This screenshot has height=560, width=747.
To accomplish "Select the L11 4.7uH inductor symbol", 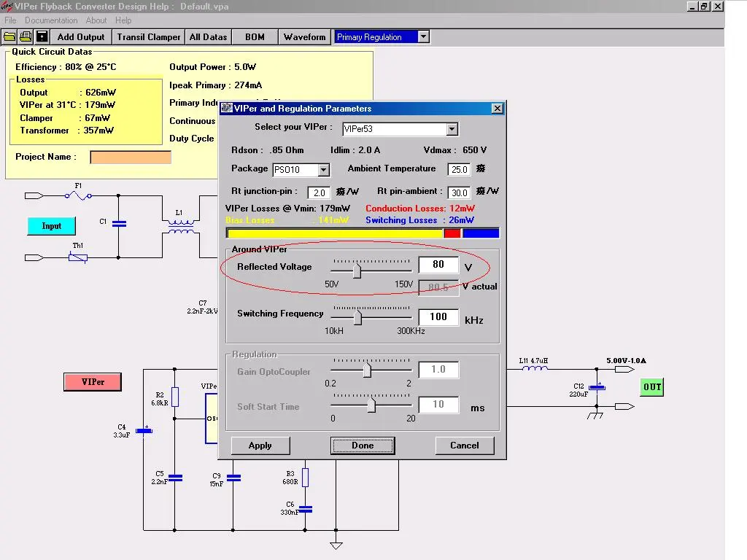I will 535,368.
